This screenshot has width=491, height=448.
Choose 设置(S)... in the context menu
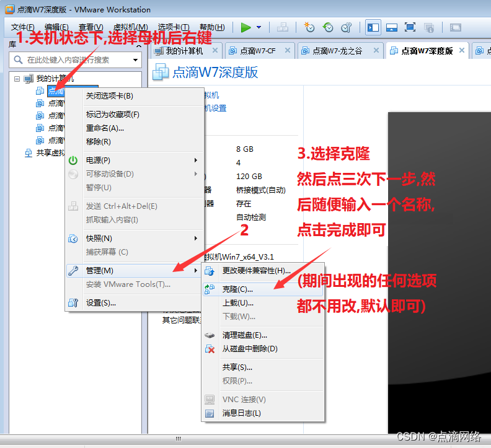[x=135, y=303]
